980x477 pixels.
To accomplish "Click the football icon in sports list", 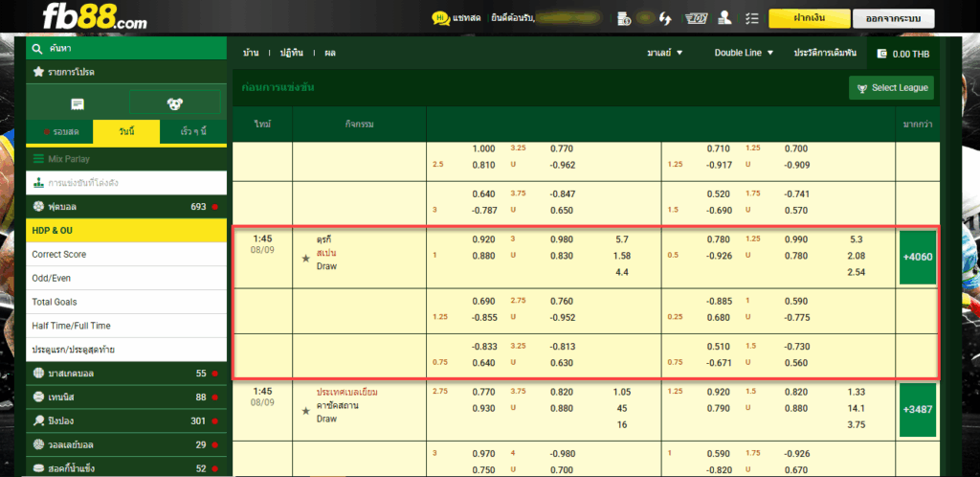I will tap(38, 206).
